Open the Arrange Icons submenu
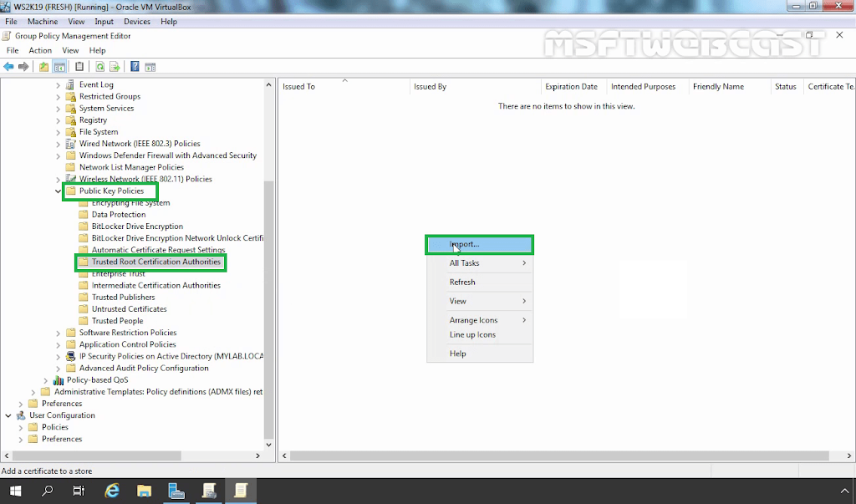This screenshot has width=856, height=504. coord(479,320)
